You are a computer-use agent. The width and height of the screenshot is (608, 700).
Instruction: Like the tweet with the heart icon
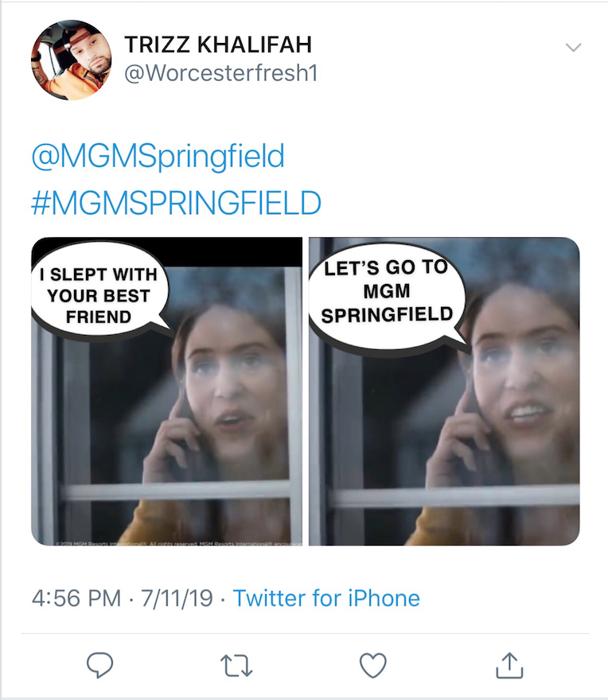click(373, 665)
